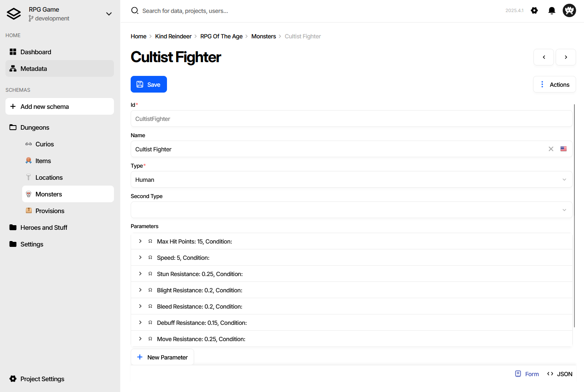Open settings gear icon in top bar
584x392 pixels.
534,10
